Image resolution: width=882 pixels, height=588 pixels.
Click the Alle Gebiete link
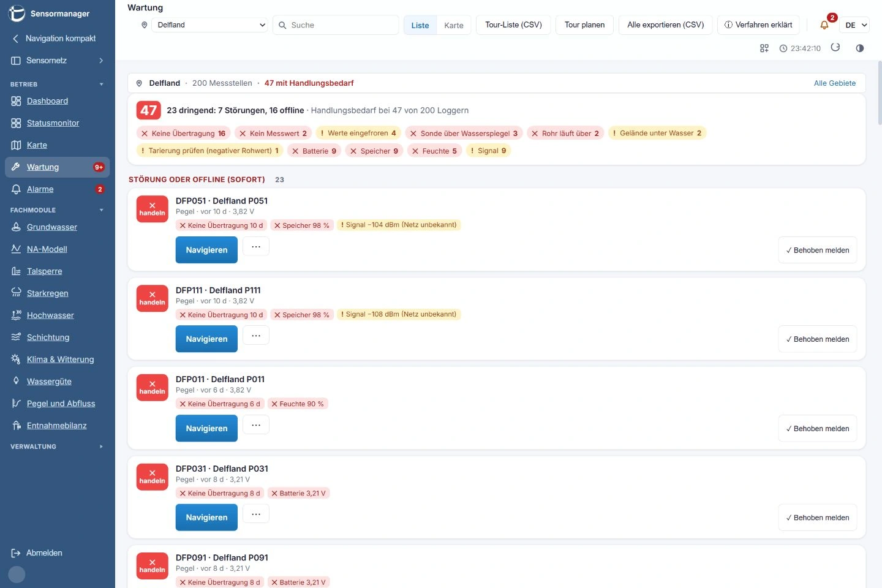coord(835,83)
